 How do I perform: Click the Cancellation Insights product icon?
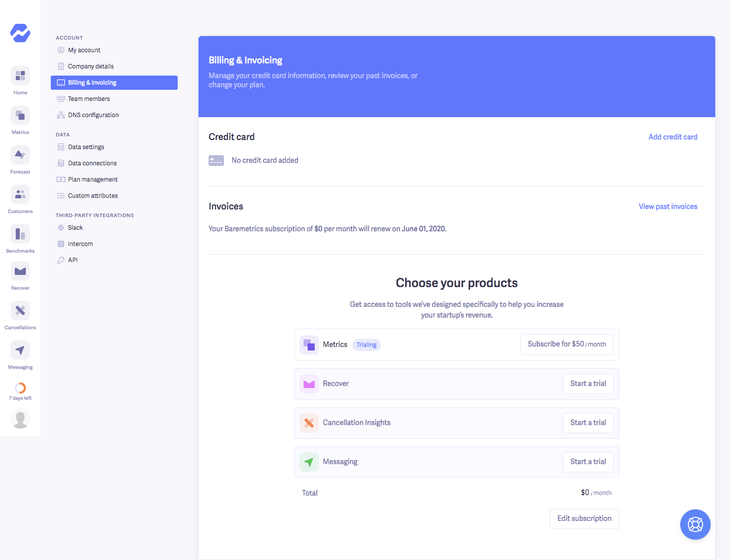(x=309, y=423)
